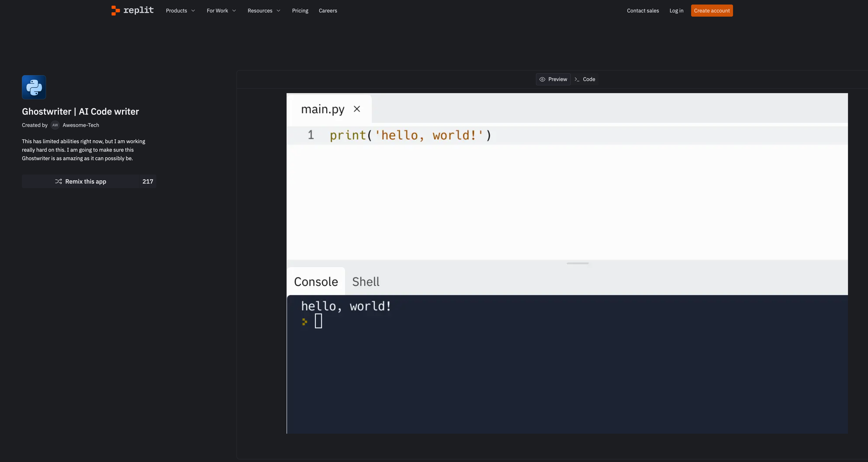Open the Pricing page
The image size is (868, 462).
(x=300, y=11)
